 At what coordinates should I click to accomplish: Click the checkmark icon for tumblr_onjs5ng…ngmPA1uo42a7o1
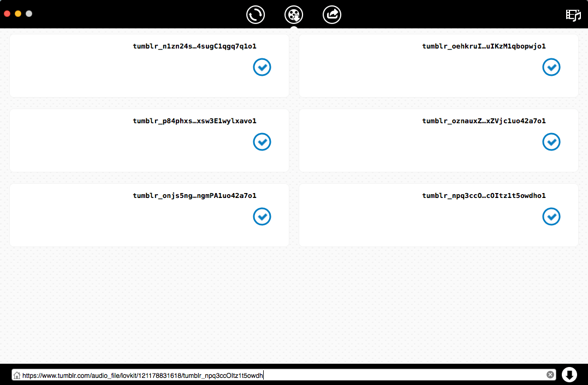pyautogui.click(x=262, y=216)
